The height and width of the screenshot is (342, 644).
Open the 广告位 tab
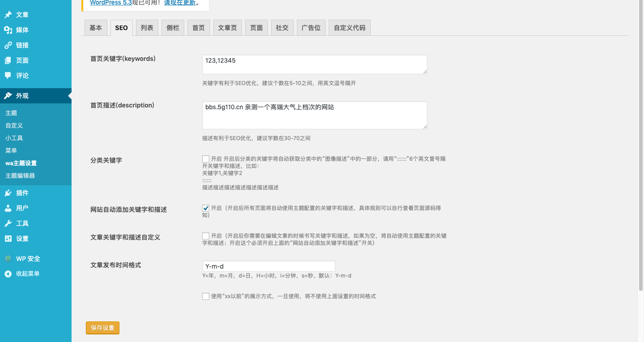(x=311, y=28)
